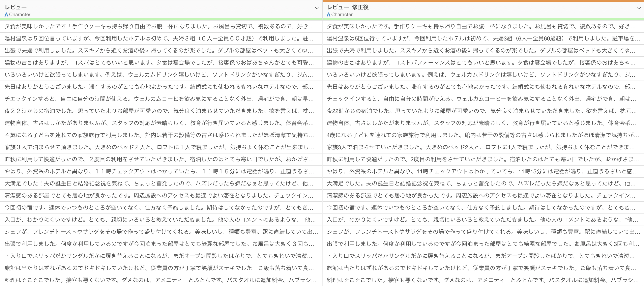644x286 pixels.
Task: Select the レビュー column header name
Action: tap(16, 7)
